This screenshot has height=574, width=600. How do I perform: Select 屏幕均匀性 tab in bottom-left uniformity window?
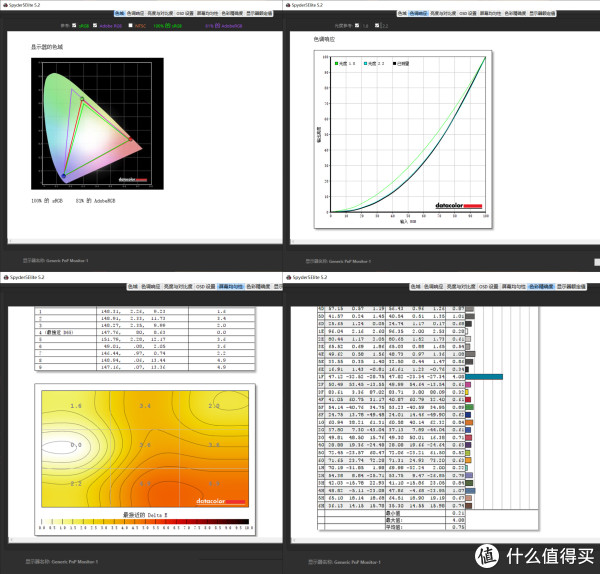(231, 287)
